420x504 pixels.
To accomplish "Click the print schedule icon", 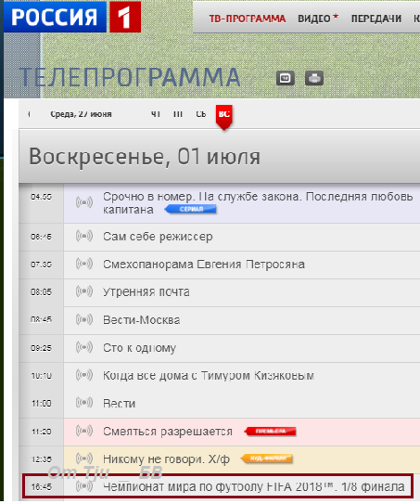I will [314, 78].
